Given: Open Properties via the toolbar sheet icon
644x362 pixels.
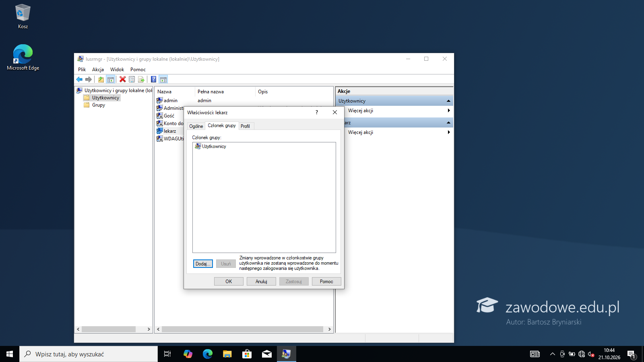Looking at the screenshot, I should point(132,79).
